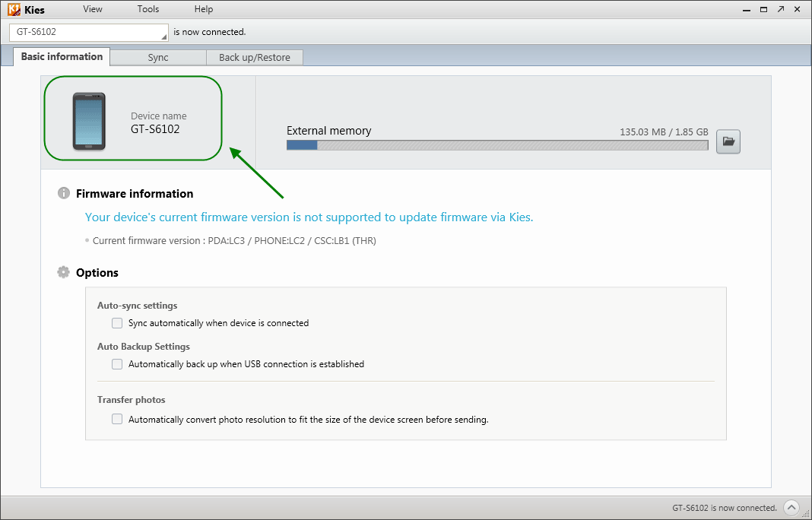Screen dimensions: 812x520
Task: Switch to the Sync tab
Action: coord(158,58)
